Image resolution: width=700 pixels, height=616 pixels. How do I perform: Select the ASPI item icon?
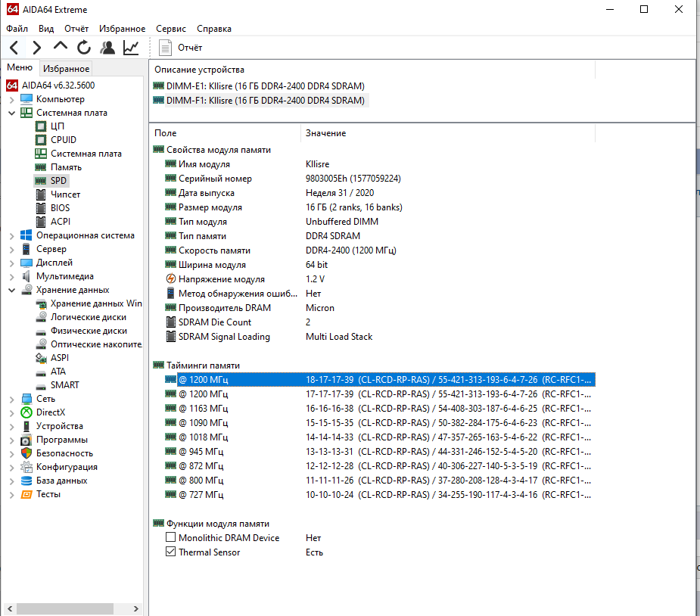[x=41, y=358]
